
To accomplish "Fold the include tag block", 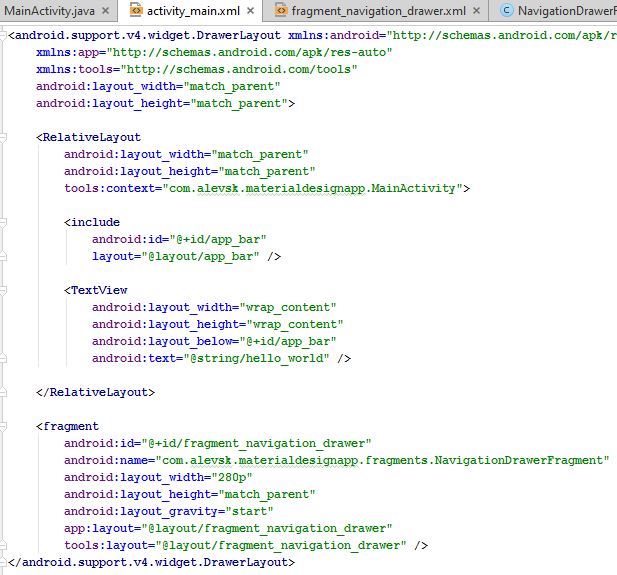I will (5, 222).
